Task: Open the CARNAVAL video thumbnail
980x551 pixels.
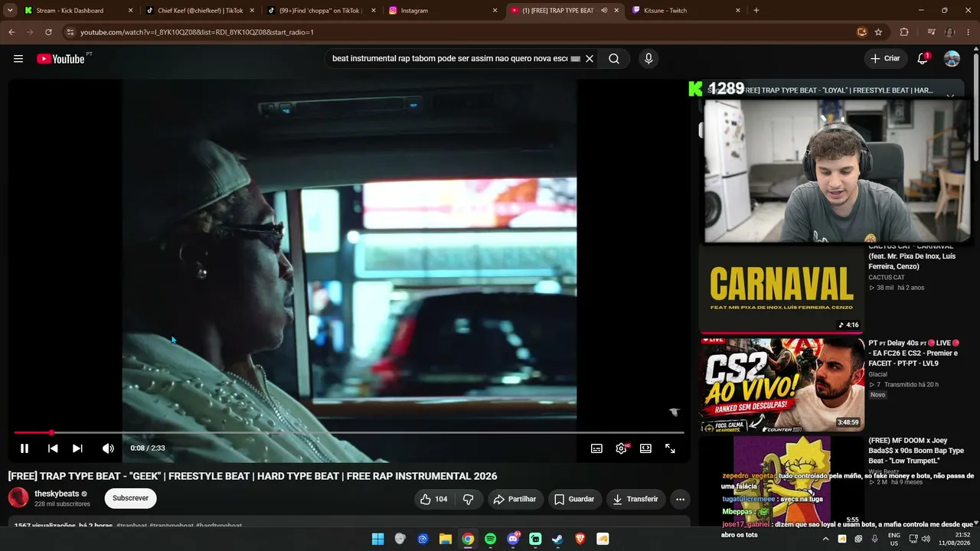Action: tap(782, 289)
